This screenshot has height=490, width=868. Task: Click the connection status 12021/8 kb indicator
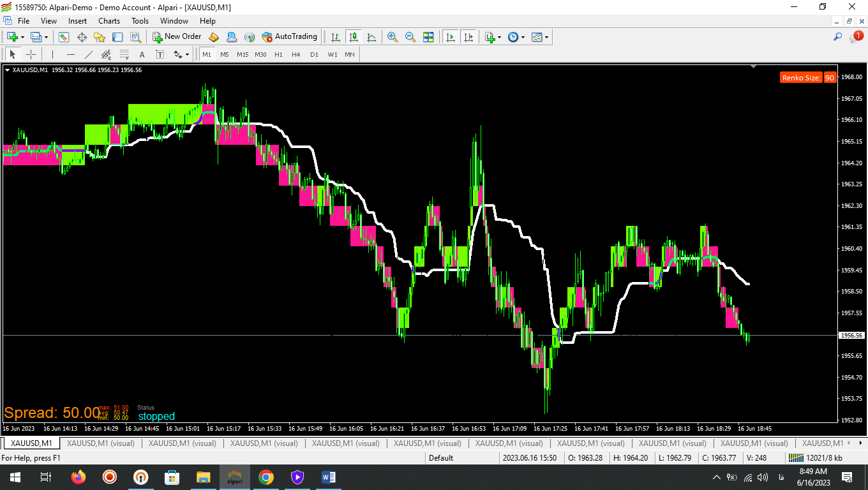(x=815, y=457)
